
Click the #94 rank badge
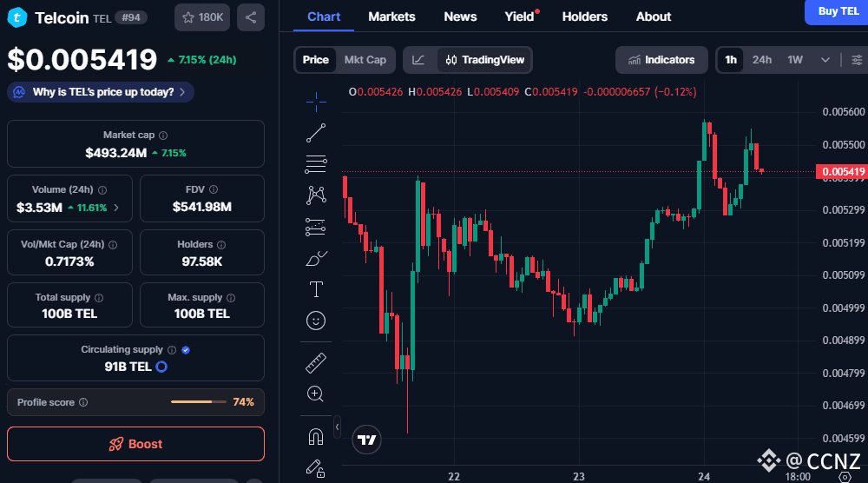pos(131,17)
